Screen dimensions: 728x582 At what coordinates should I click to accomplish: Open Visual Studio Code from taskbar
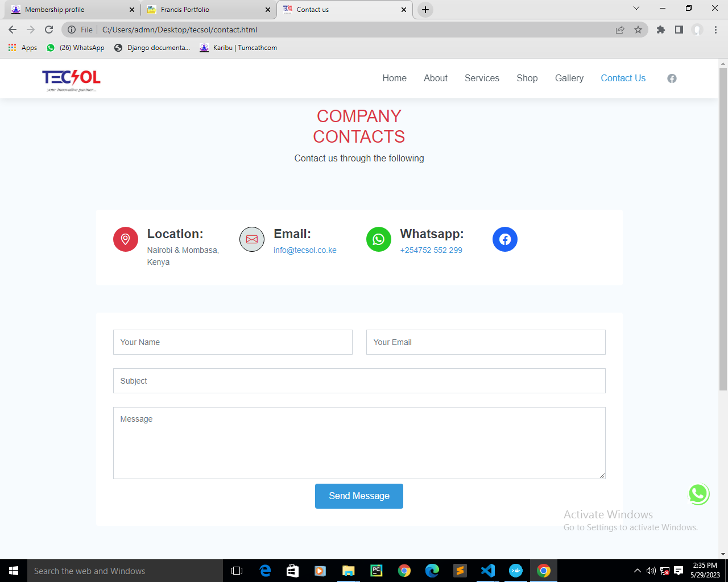pyautogui.click(x=487, y=571)
